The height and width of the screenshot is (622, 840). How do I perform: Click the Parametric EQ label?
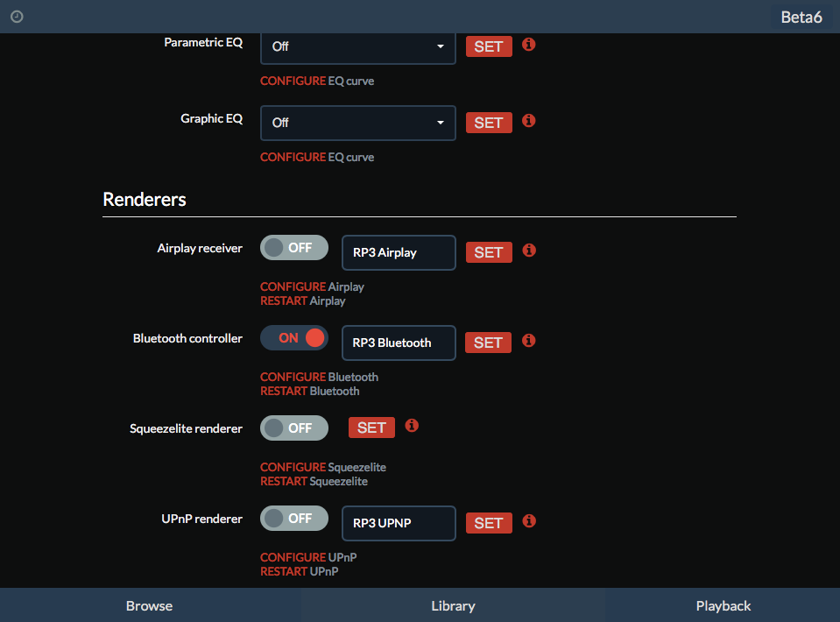(203, 42)
